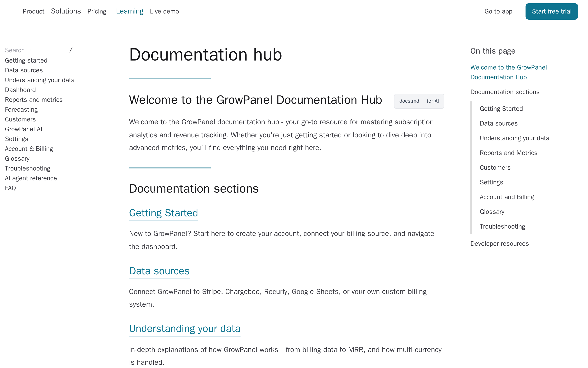Open Settings in the left sidebar
The width and height of the screenshot is (588, 368).
tap(17, 139)
